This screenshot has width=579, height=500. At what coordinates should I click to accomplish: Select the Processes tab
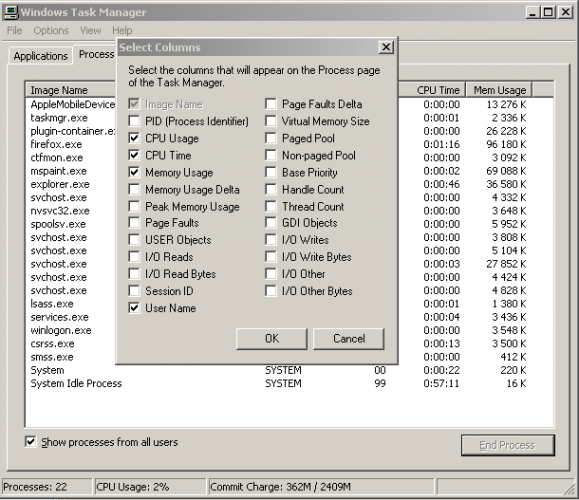pyautogui.click(x=96, y=54)
